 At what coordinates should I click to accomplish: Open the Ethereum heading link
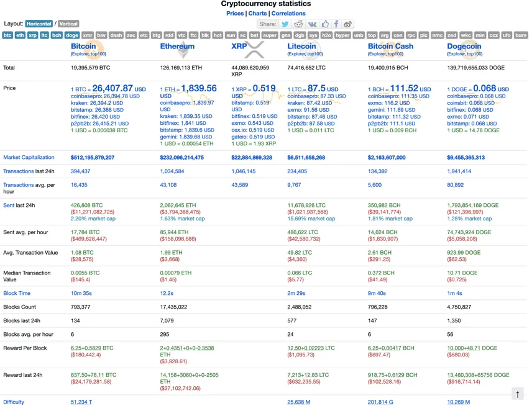tap(178, 46)
